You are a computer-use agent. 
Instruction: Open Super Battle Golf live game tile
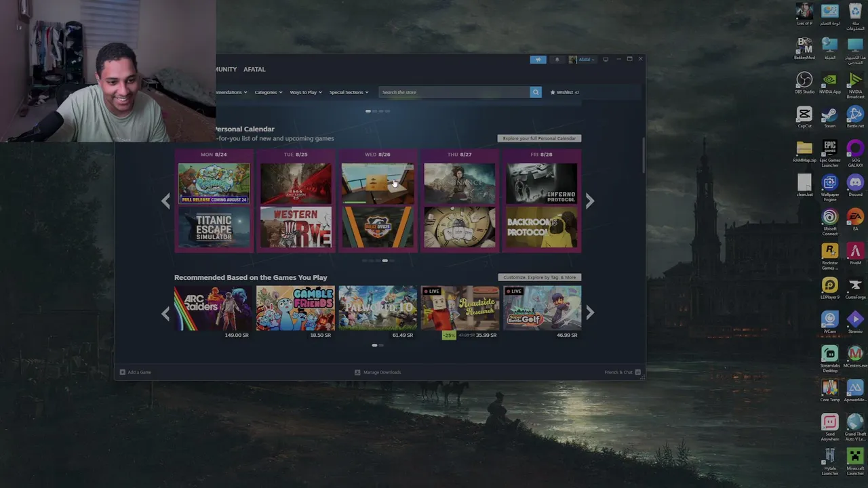[542, 308]
